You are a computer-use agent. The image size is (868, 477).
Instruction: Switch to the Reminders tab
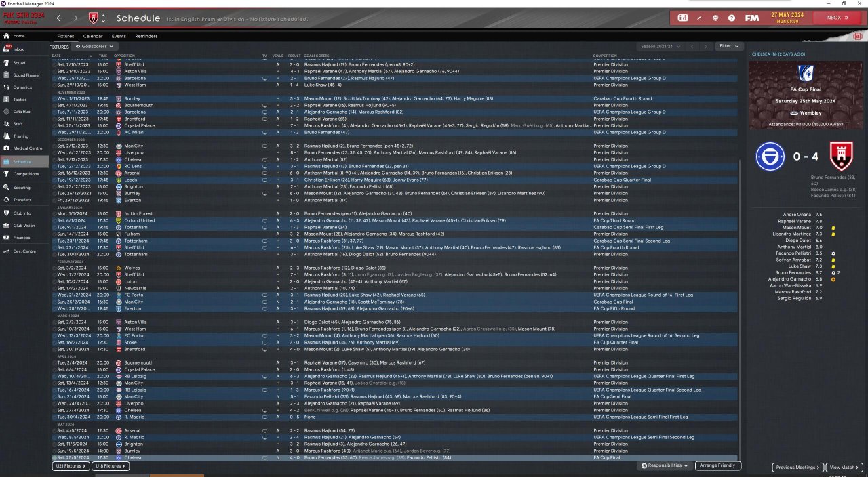click(x=146, y=36)
